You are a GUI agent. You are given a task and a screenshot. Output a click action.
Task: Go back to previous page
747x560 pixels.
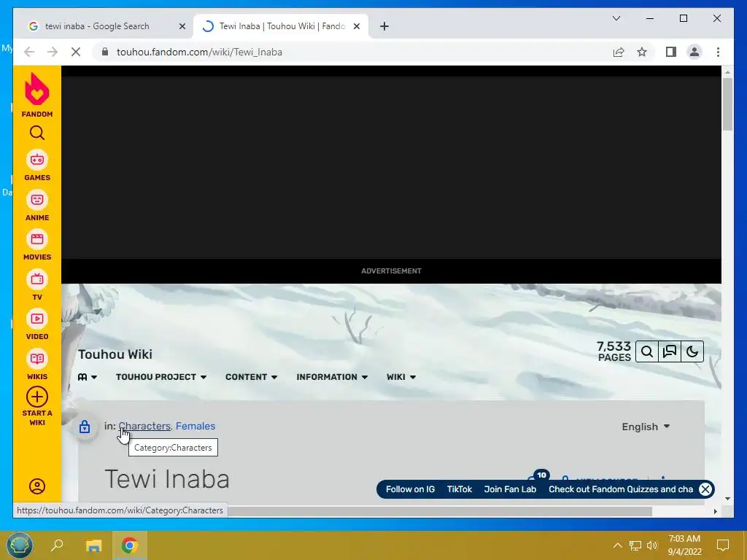tap(29, 52)
